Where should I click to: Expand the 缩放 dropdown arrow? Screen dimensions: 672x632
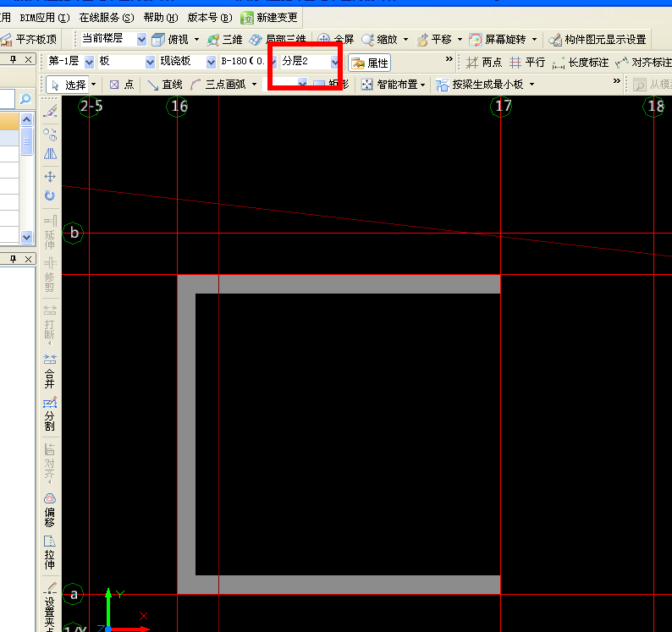tap(405, 40)
